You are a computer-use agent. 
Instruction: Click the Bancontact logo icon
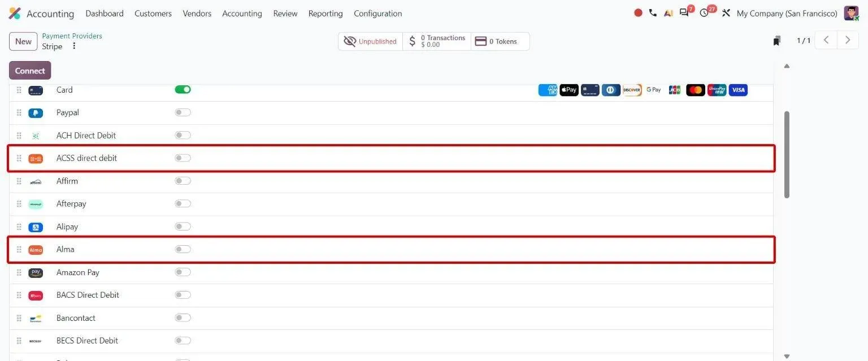click(x=36, y=319)
